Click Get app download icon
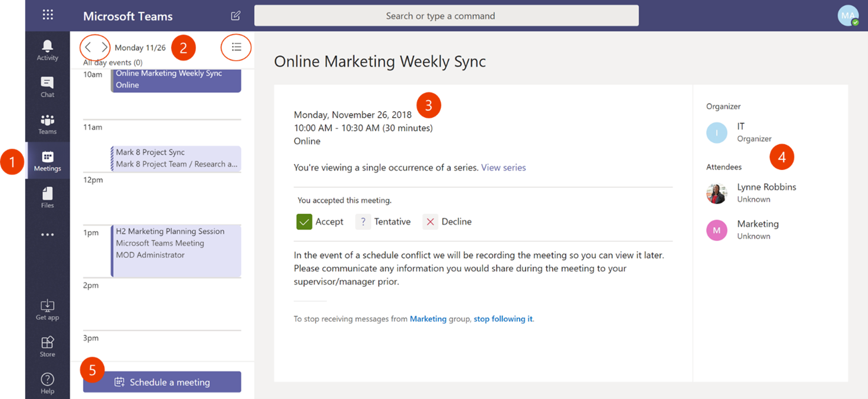This screenshot has height=399, width=868. [x=48, y=310]
